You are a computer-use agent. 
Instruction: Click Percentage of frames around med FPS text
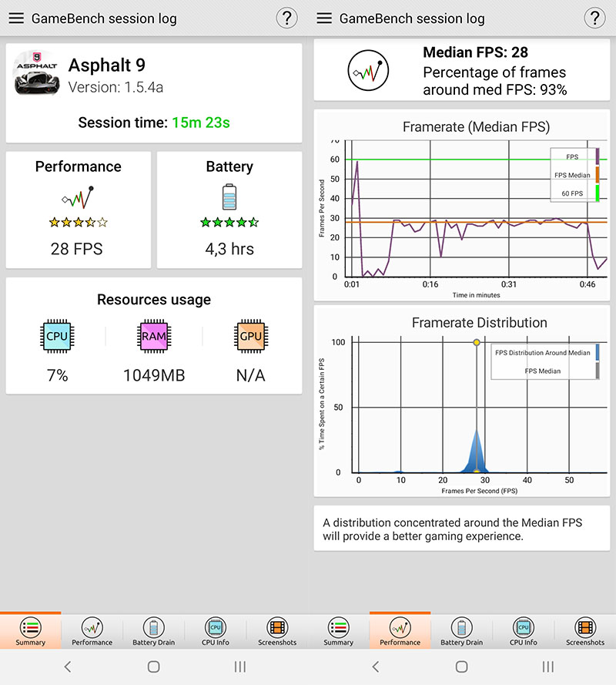click(494, 81)
